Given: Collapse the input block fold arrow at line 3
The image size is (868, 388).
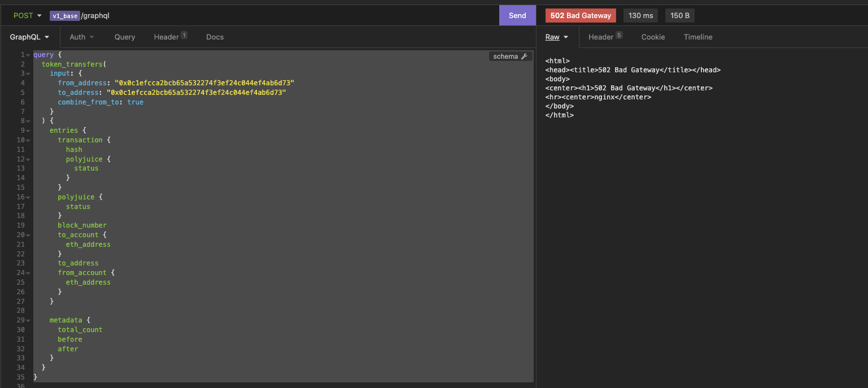Looking at the screenshot, I should pyautogui.click(x=28, y=74).
